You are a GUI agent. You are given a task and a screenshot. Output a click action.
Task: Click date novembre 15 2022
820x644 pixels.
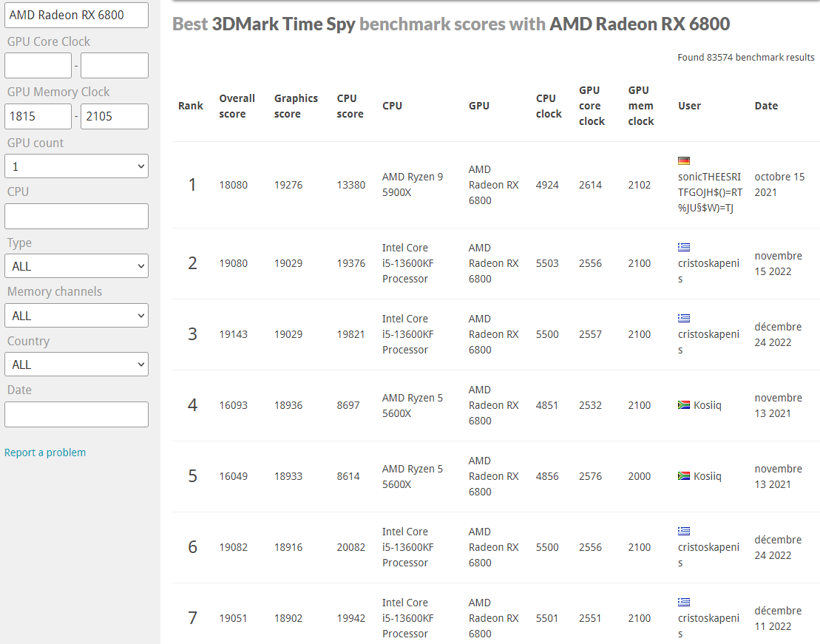pyautogui.click(x=778, y=264)
